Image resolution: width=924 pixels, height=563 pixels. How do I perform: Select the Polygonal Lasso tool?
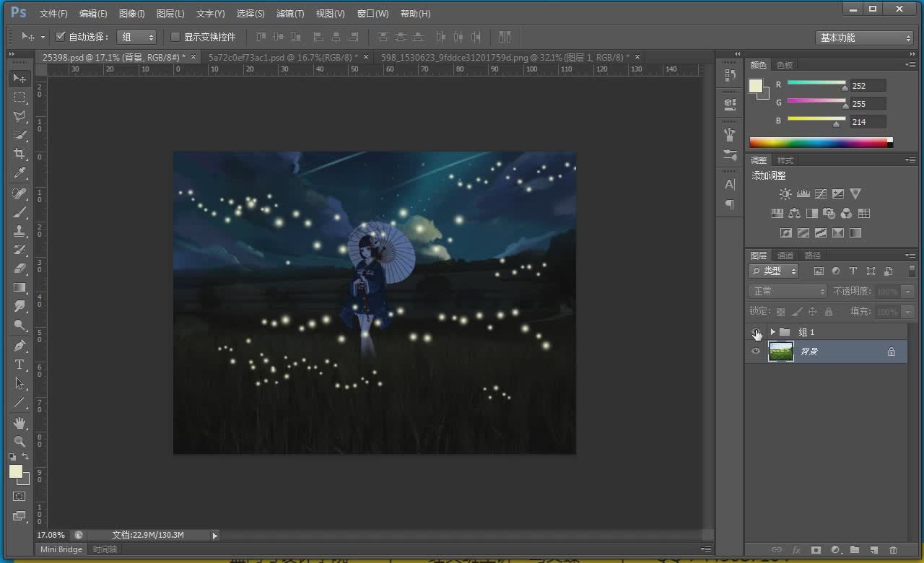pos(19,116)
